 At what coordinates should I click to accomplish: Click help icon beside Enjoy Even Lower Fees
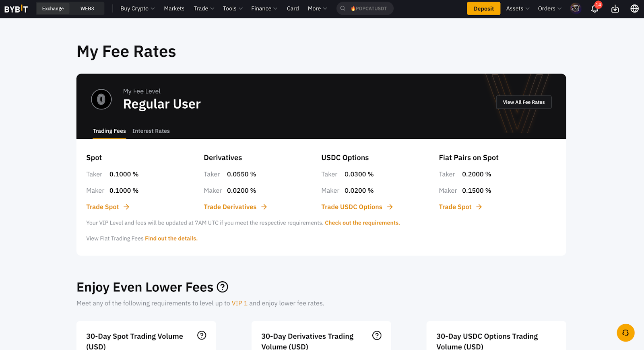[x=222, y=287]
